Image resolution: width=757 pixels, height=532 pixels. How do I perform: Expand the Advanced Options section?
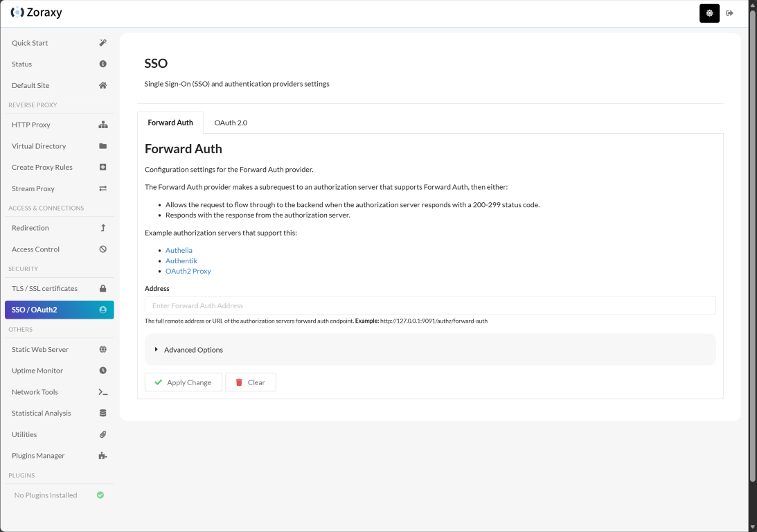194,350
